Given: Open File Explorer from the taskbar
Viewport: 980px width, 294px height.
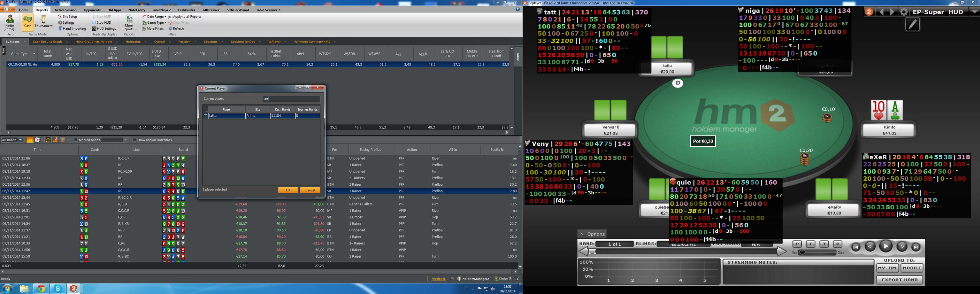Looking at the screenshot, I should click(x=24, y=289).
